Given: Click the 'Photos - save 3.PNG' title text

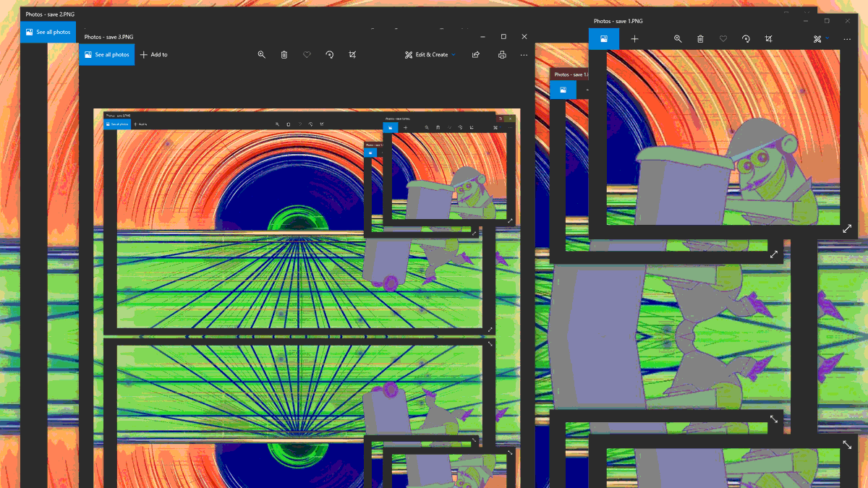Looking at the screenshot, I should 109,37.
